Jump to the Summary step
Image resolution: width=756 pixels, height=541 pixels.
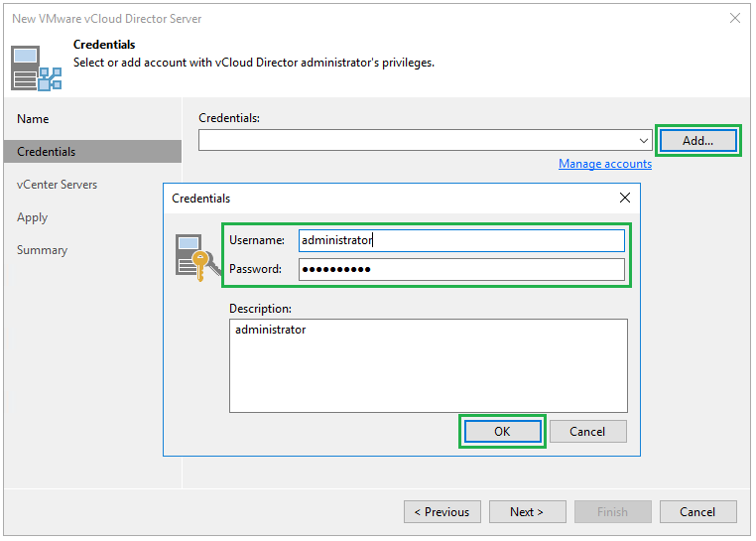pos(42,250)
